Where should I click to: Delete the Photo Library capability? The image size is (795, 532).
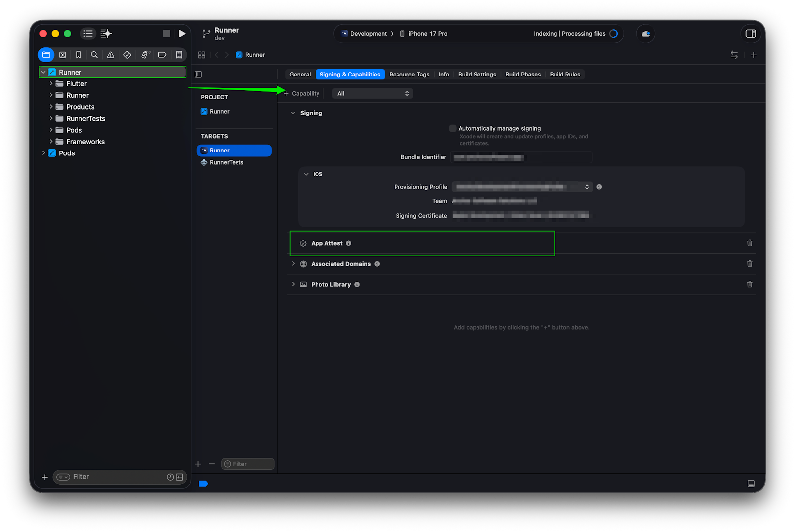click(750, 284)
